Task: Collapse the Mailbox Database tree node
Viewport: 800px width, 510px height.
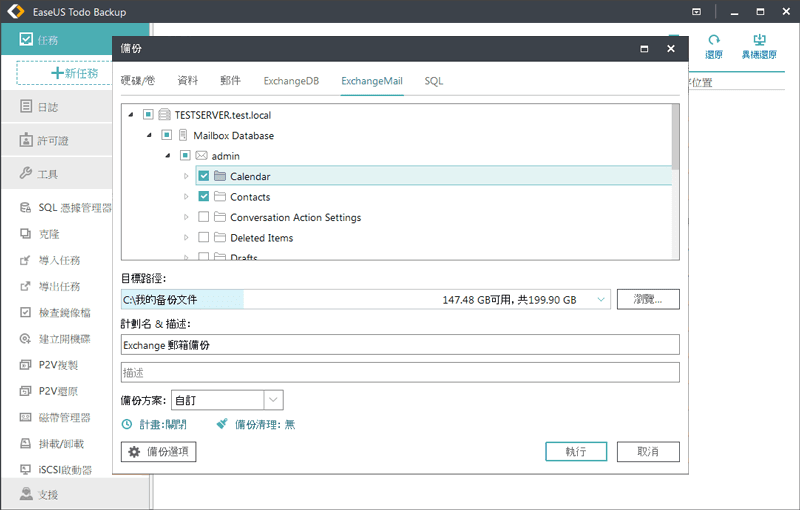Action: (x=149, y=135)
